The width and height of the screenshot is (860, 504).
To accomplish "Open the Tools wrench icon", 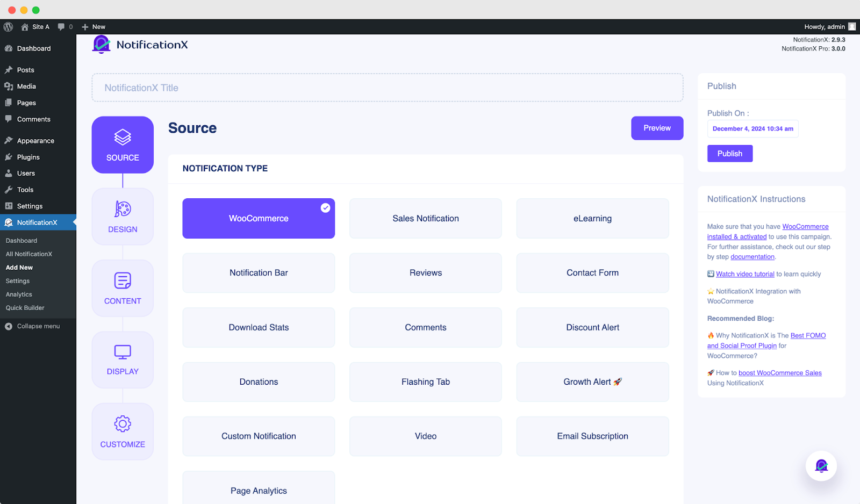I will [9, 190].
